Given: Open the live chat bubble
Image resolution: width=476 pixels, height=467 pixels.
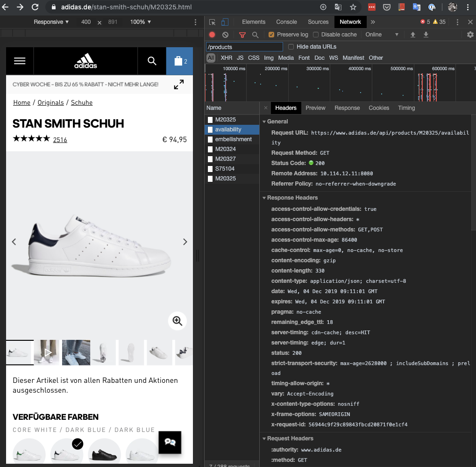Looking at the screenshot, I should pos(170,442).
